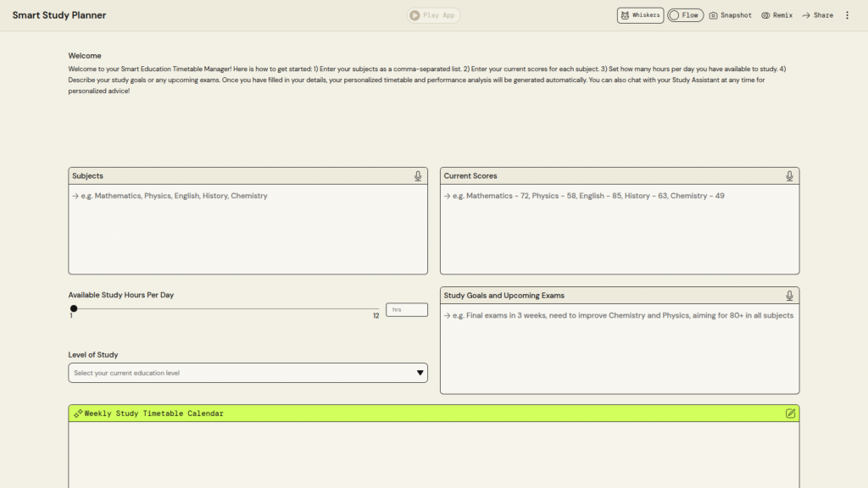Image resolution: width=868 pixels, height=488 pixels.
Task: Open the three-dot more options menu
Action: (x=847, y=15)
